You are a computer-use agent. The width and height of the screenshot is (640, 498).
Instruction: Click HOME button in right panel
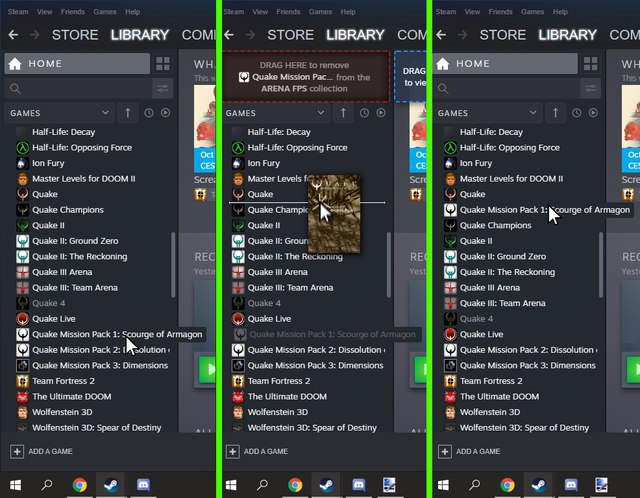pos(505,64)
